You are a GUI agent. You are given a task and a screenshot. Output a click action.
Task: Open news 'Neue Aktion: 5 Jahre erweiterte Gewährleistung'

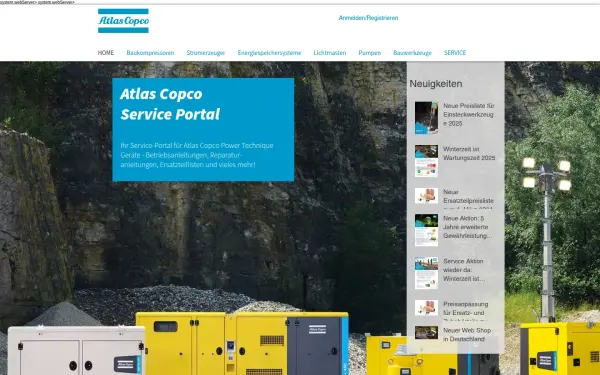click(x=468, y=227)
